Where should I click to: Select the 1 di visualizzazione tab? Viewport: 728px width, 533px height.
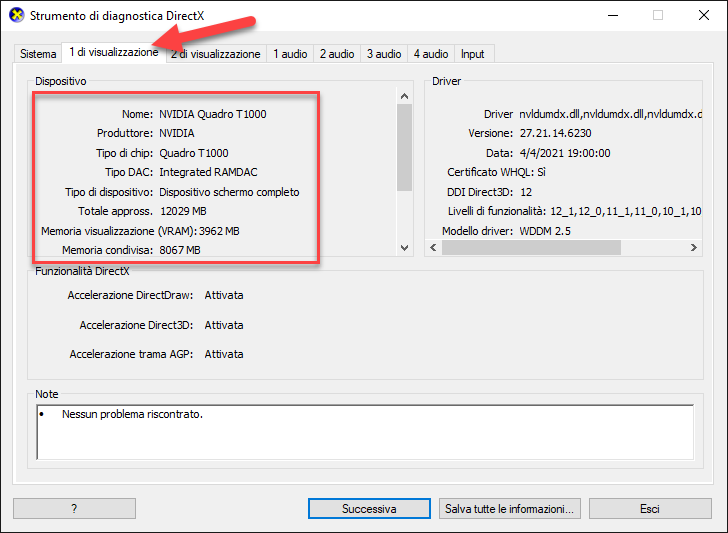coord(114,52)
